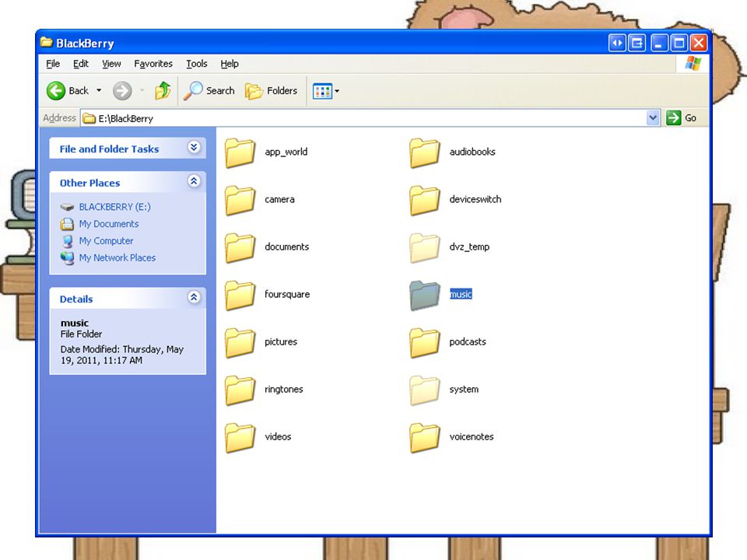Click the highlighted music folder name
747x560 pixels.
(461, 294)
